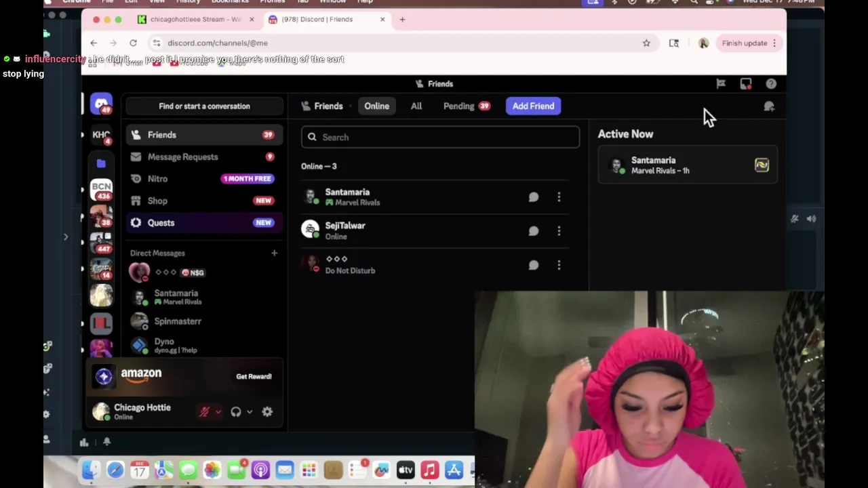The height and width of the screenshot is (488, 868).
Task: Open Music app from the Dock
Action: point(429,470)
